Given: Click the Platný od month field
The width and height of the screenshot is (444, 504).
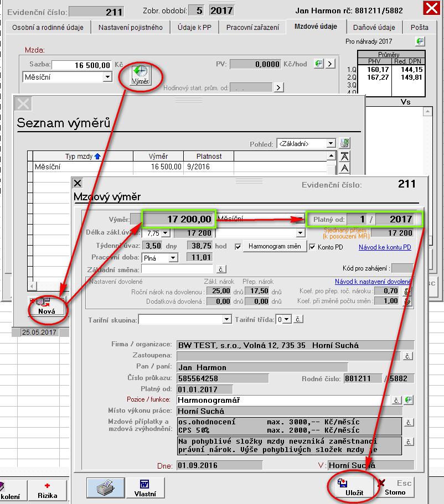Looking at the screenshot, I should pos(357,219).
